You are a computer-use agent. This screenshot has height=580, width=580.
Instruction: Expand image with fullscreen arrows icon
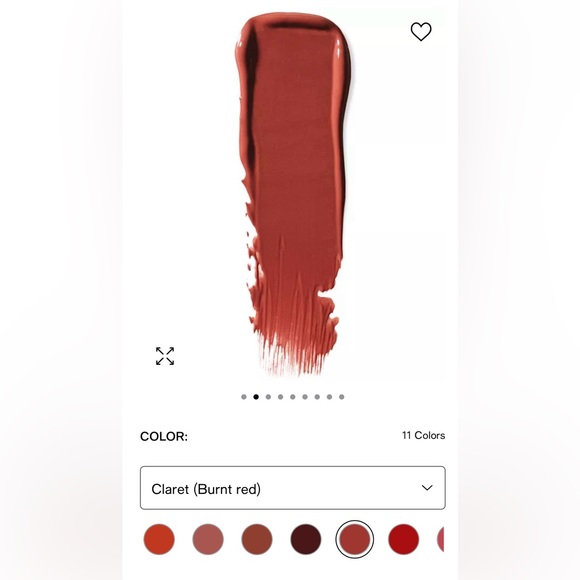(165, 356)
